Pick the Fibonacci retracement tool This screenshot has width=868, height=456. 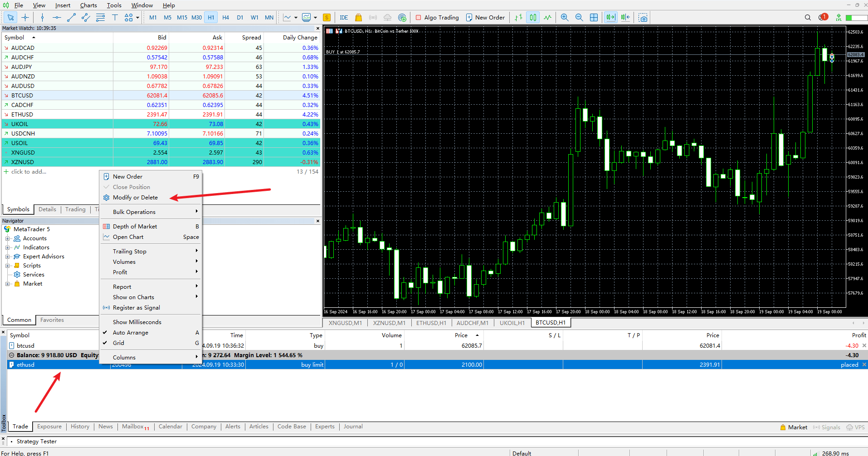[100, 18]
